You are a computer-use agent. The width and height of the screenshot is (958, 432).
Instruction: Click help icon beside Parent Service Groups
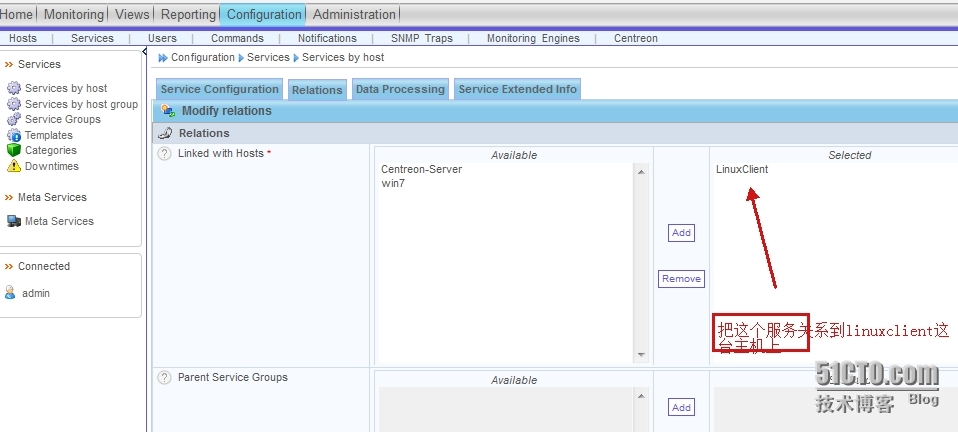pyautogui.click(x=164, y=378)
